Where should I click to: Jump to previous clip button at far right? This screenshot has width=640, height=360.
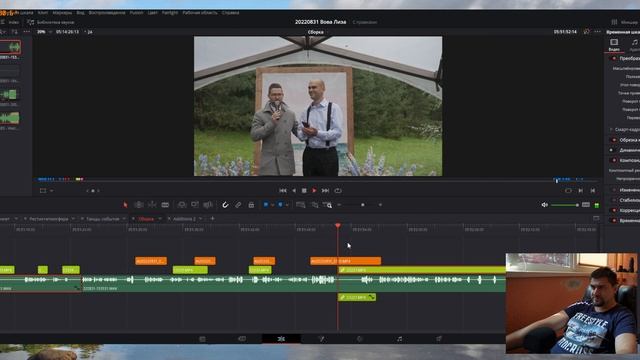point(593,191)
